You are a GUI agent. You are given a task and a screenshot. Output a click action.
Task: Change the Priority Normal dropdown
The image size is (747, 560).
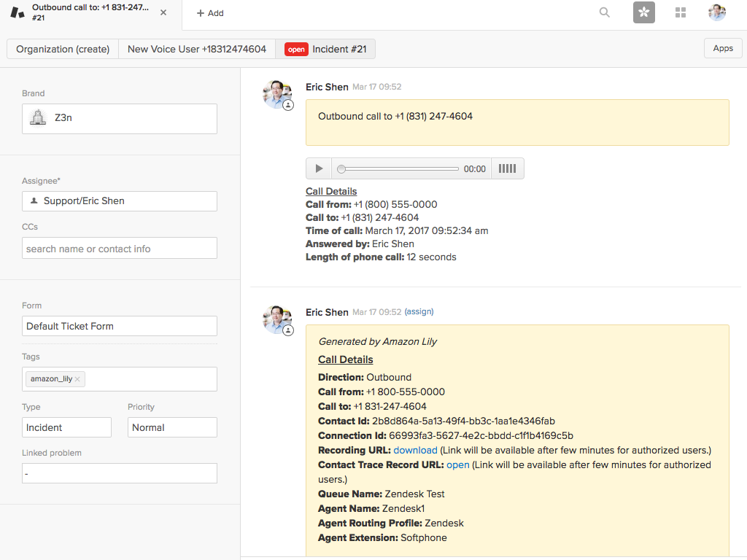(x=172, y=427)
